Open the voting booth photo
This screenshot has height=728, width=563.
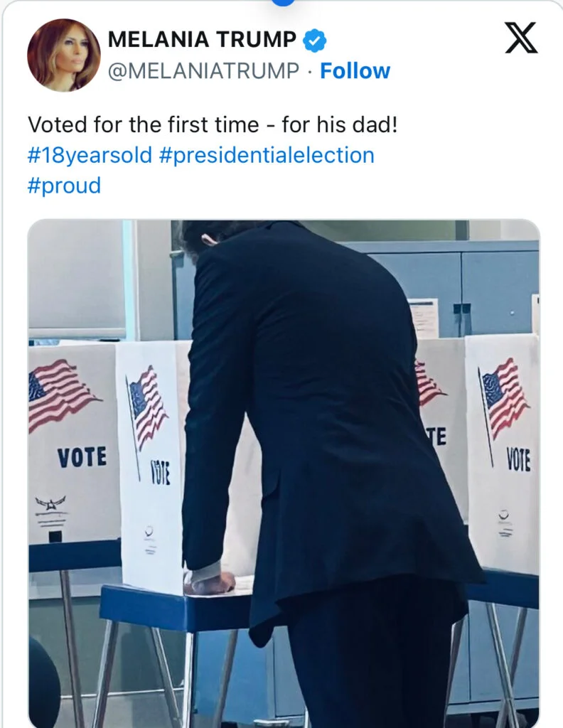(x=284, y=473)
